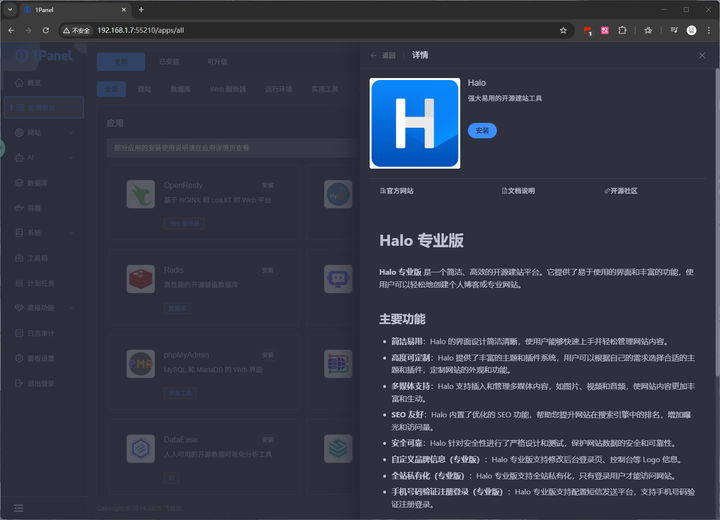Screen dimensions: 720x520
Task: Click the details panel vertical scrollbar
Action: click(717, 221)
